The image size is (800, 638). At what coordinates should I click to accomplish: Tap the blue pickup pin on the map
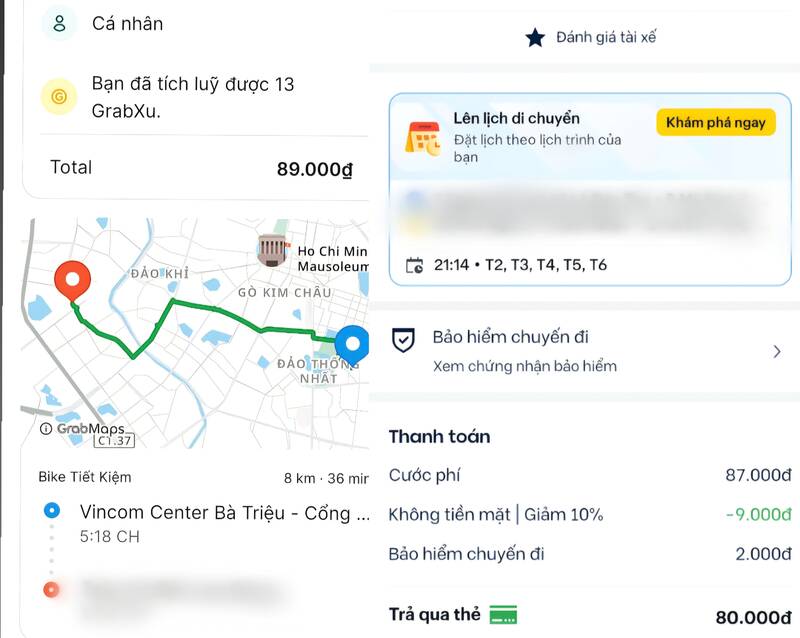point(352,346)
